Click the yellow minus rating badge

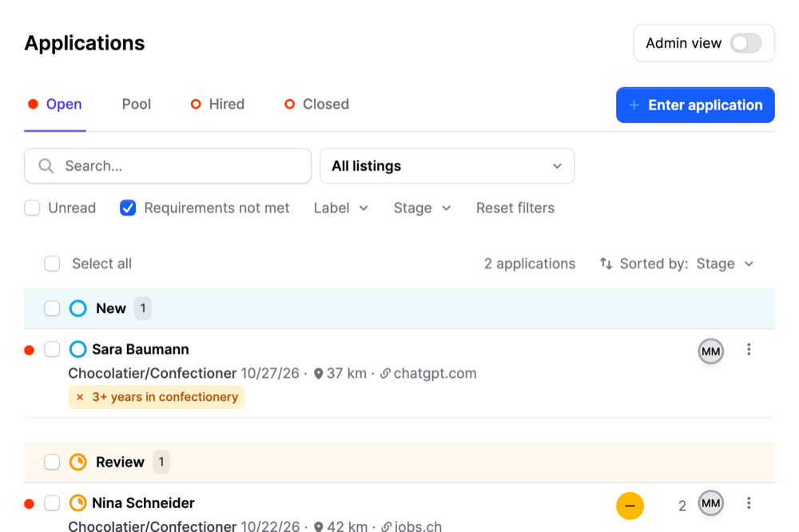click(x=630, y=506)
